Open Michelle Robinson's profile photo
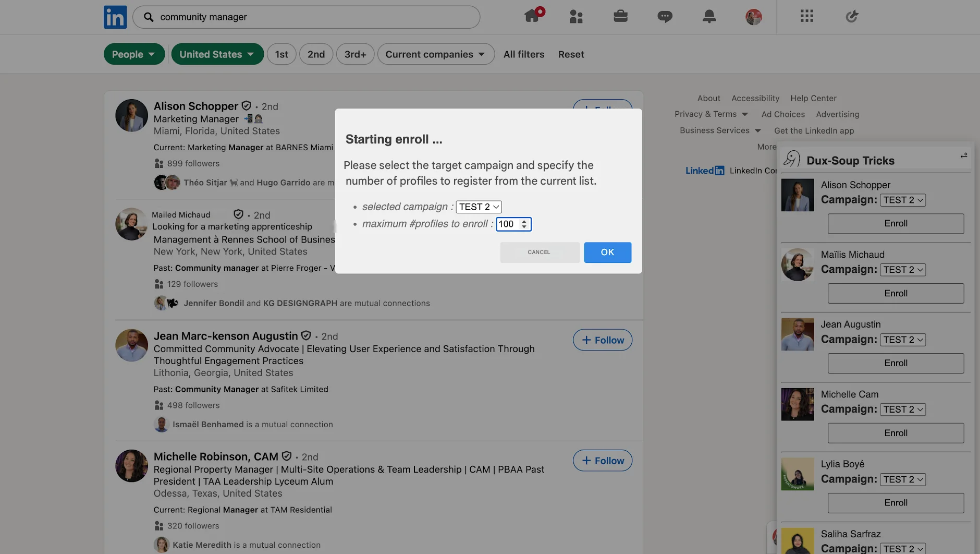 click(x=131, y=466)
